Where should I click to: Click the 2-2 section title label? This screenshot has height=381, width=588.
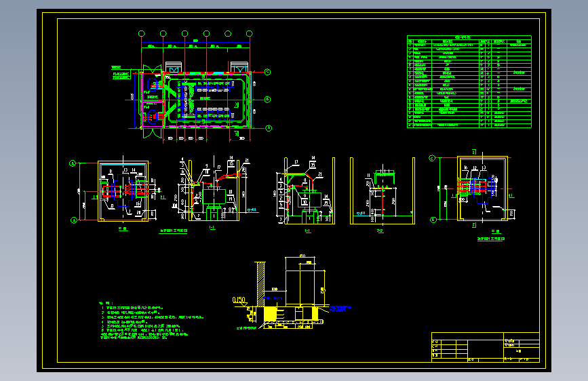click(380, 231)
